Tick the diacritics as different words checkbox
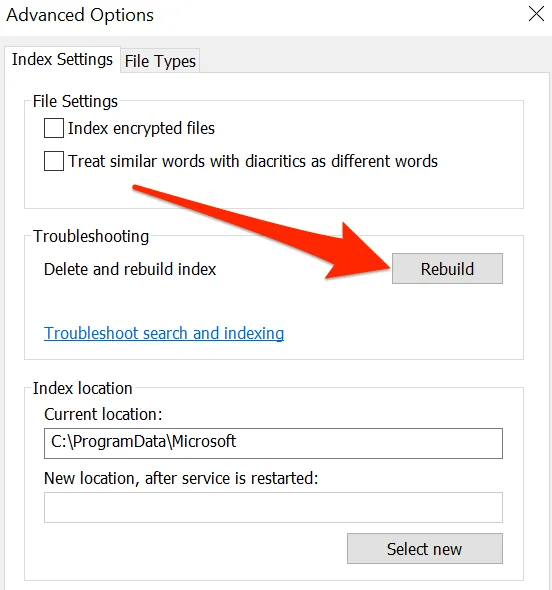552x590 pixels. point(54,161)
